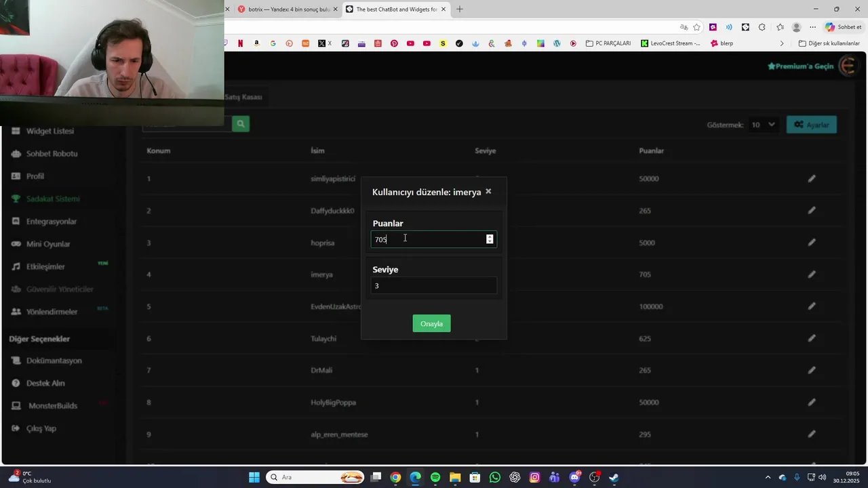The width and height of the screenshot is (868, 488).
Task: Open a new browser tab
Action: click(460, 9)
